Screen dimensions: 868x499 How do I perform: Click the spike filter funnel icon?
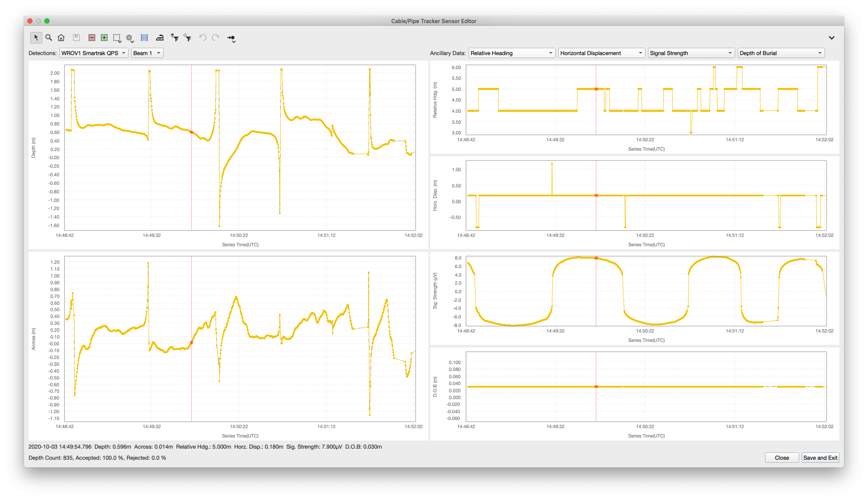coord(175,38)
